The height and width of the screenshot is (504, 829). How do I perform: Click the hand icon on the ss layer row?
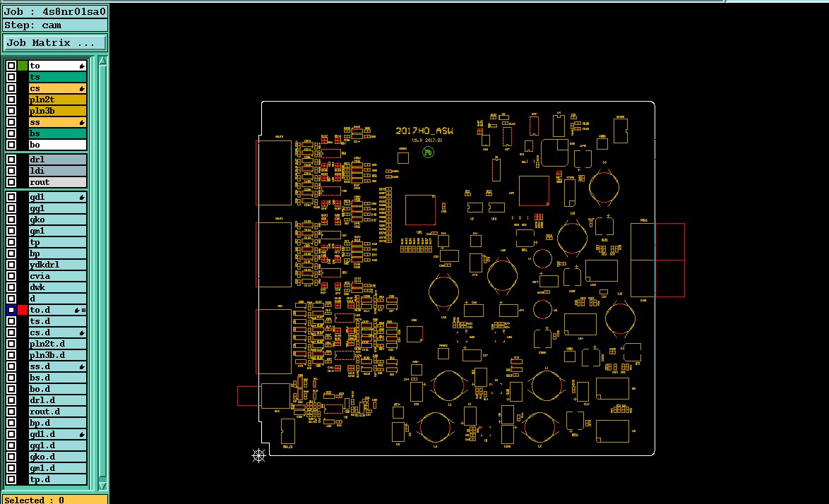82,123
